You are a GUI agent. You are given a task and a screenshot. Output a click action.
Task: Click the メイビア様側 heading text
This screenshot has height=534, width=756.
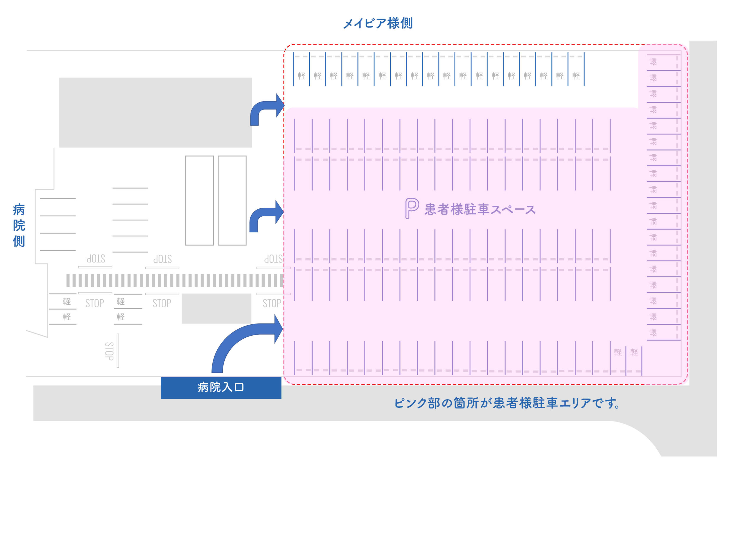(x=378, y=23)
